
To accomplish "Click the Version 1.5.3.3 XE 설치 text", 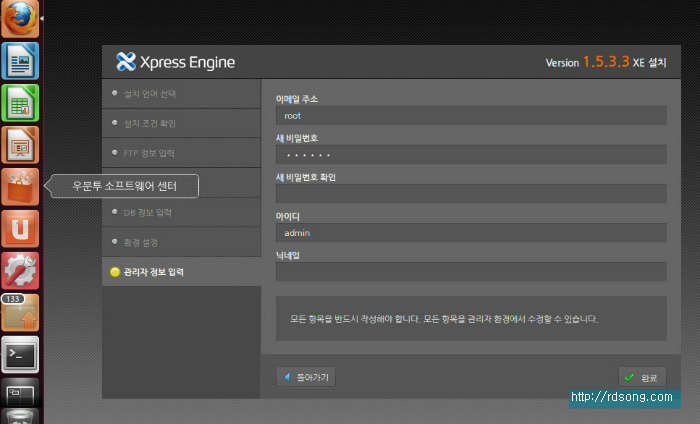I will [606, 62].
